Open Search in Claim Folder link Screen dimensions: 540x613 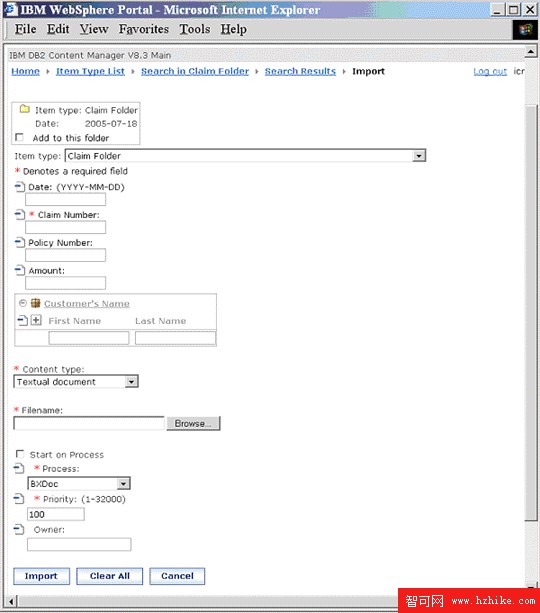[x=195, y=72]
